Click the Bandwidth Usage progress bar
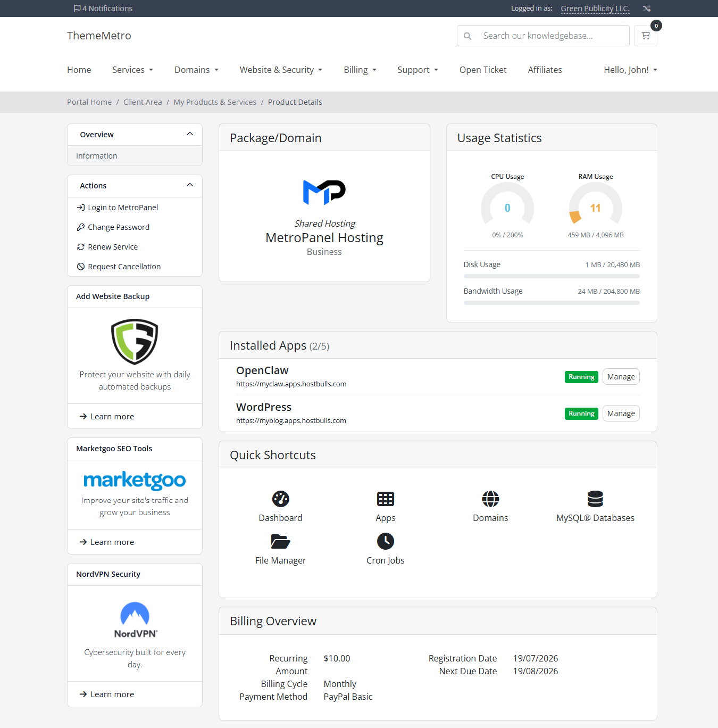Screen dimensions: 718x728 pos(552,303)
